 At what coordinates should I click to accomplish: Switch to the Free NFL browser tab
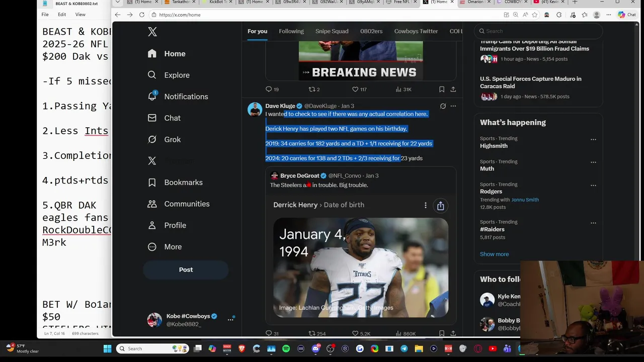pyautogui.click(x=400, y=2)
